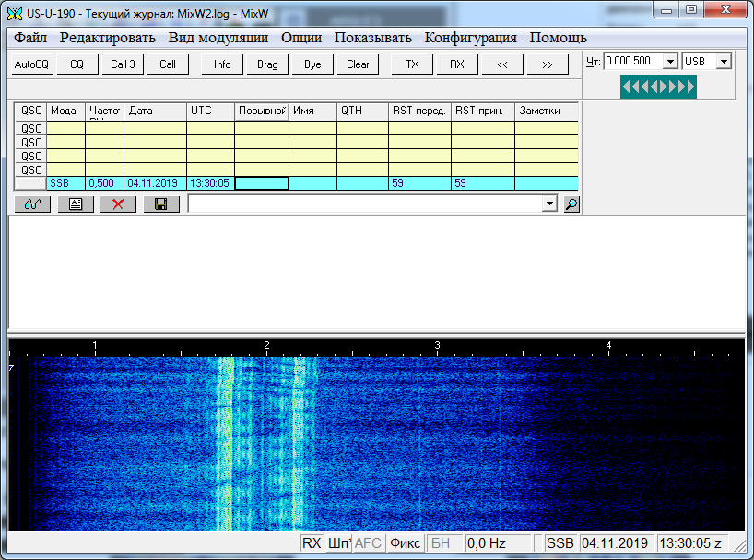This screenshot has width=754, height=560.
Task: Expand the search combo box arrow
Action: 549,204
